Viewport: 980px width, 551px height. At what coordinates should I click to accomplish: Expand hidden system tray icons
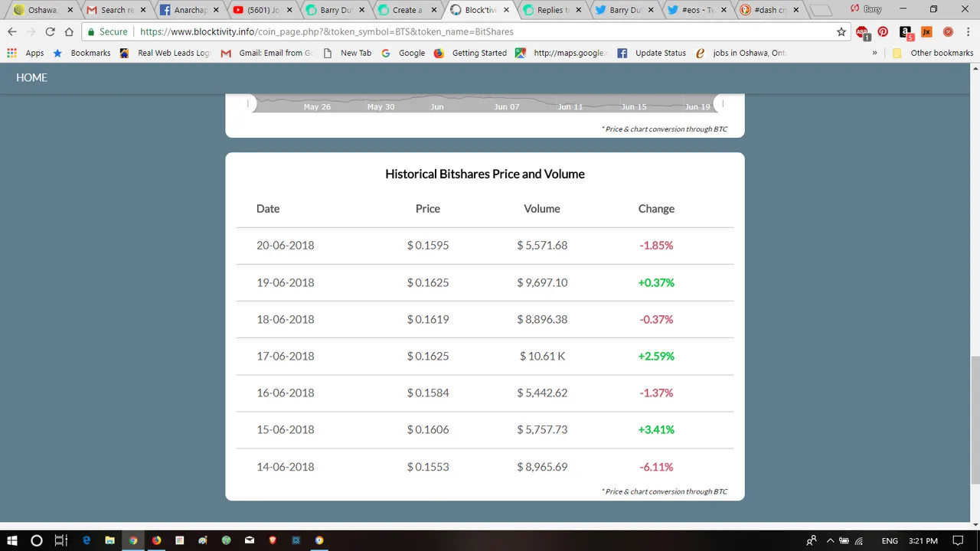pyautogui.click(x=830, y=541)
